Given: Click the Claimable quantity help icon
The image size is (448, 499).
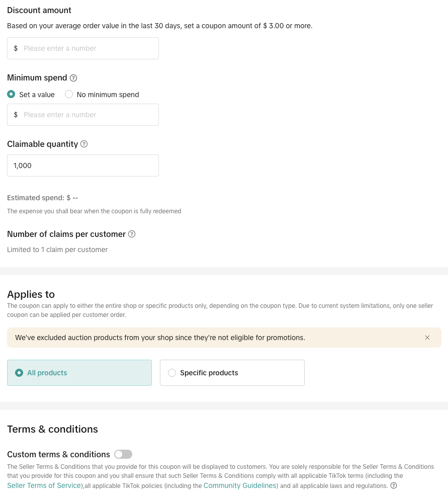Looking at the screenshot, I should [84, 144].
